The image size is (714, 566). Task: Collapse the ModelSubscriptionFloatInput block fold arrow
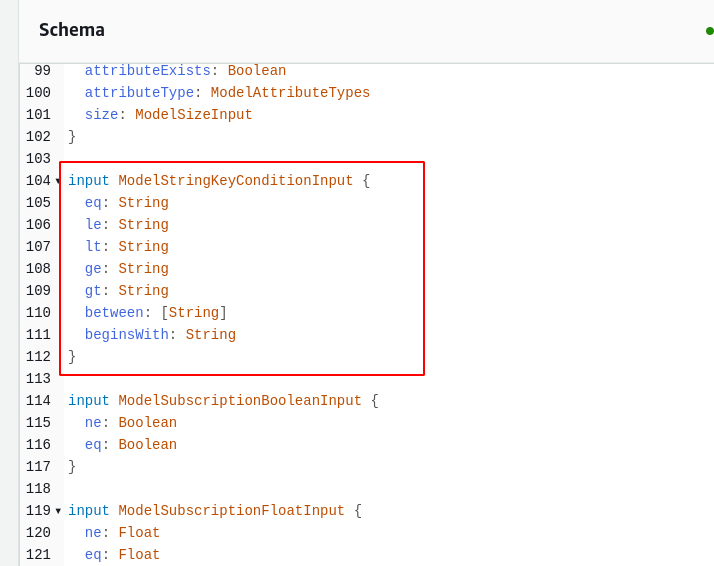click(58, 511)
